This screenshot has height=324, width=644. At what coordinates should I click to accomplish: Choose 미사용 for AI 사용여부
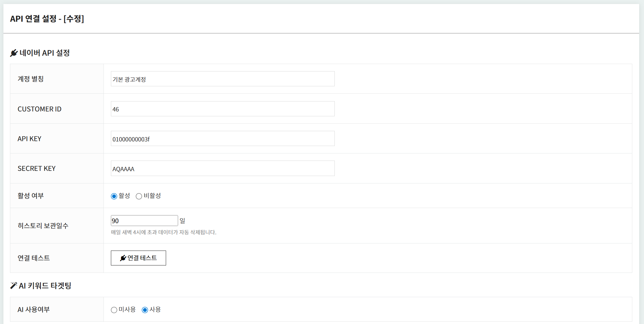(x=114, y=310)
